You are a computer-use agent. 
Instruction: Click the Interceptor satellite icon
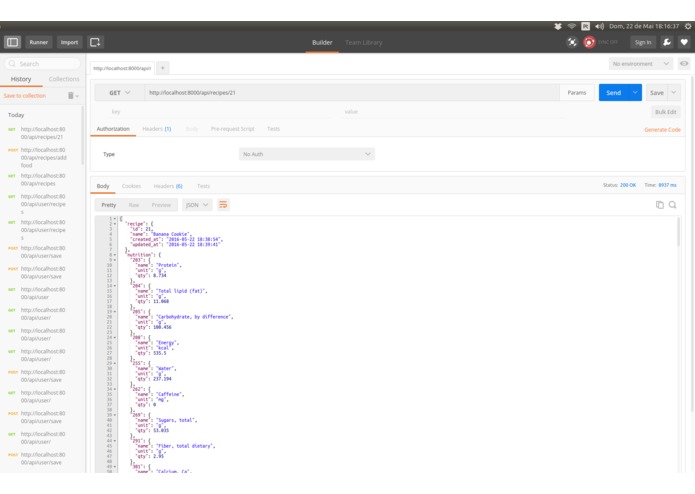(x=572, y=42)
